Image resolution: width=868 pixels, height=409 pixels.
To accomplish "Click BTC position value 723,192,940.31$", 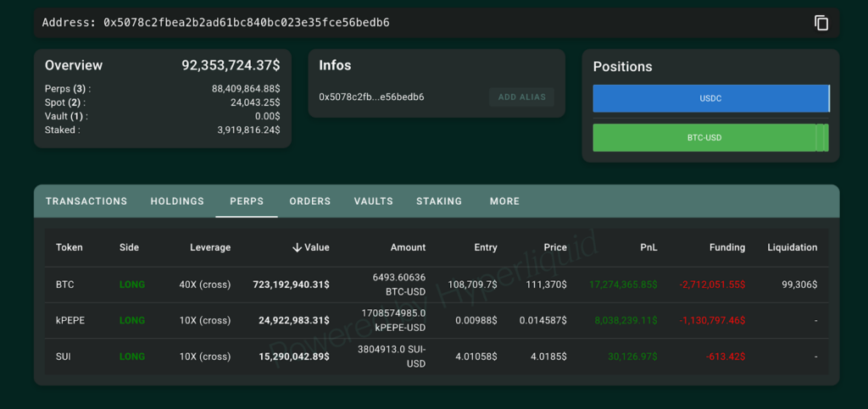I will coord(292,285).
